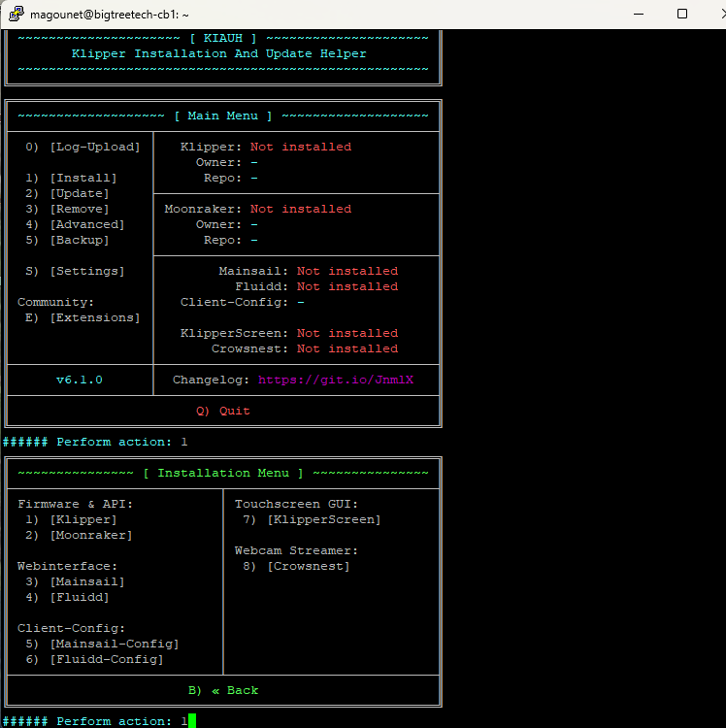This screenshot has height=728, width=726.
Task: Click the Q) Quit option
Action: pyautogui.click(x=223, y=411)
